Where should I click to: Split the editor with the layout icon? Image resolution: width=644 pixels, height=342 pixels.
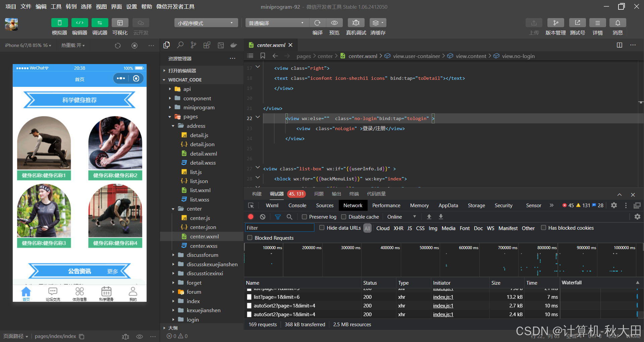coord(620,45)
